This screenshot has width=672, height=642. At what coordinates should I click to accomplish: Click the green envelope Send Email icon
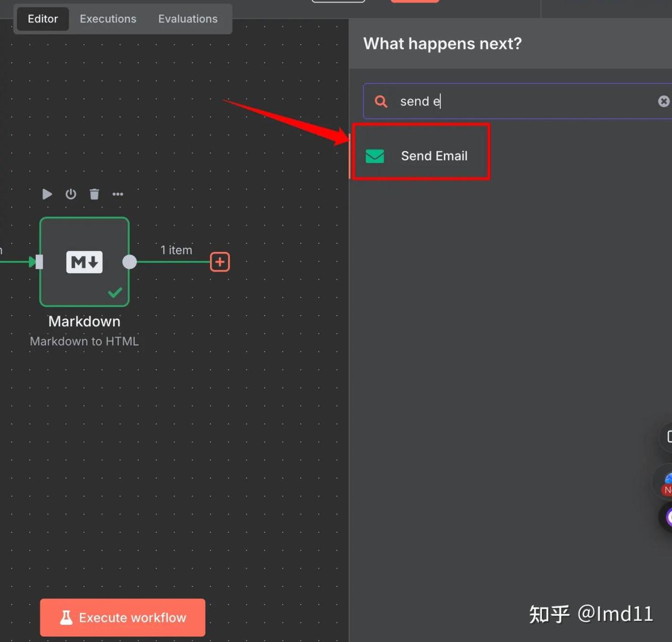click(375, 156)
